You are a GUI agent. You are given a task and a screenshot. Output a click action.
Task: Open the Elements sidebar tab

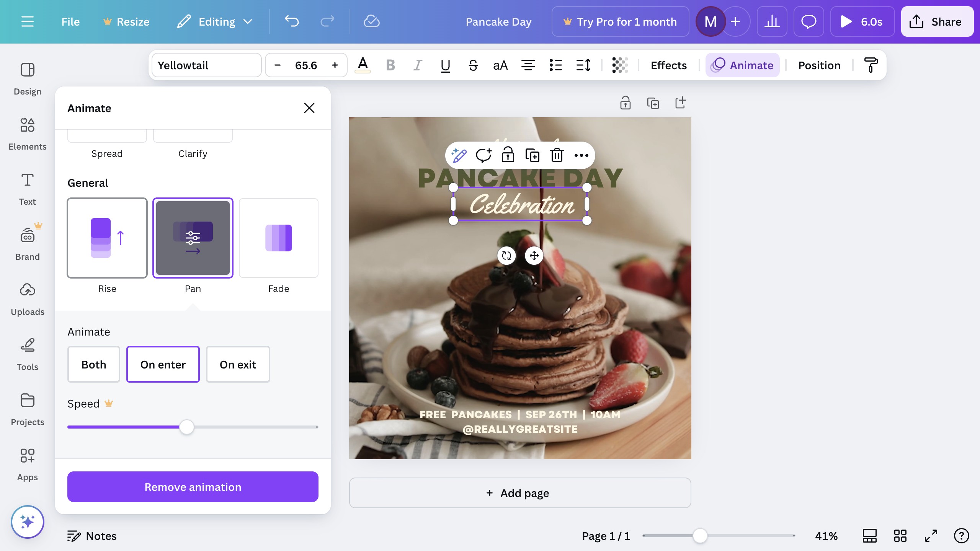27,134
